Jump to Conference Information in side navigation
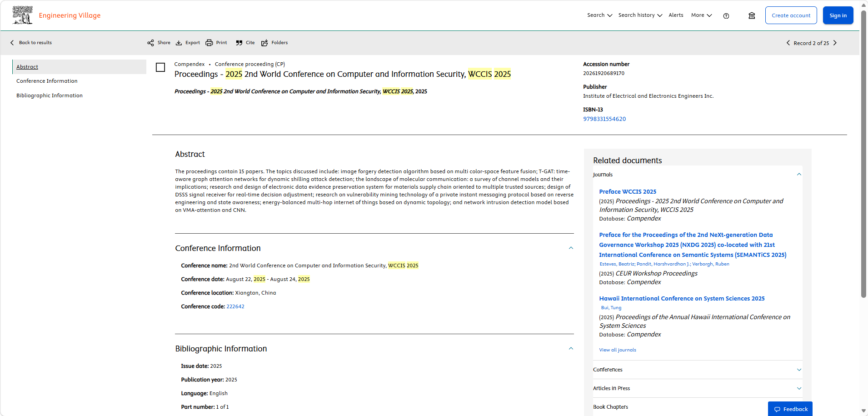This screenshot has height=416, width=868. tap(47, 81)
